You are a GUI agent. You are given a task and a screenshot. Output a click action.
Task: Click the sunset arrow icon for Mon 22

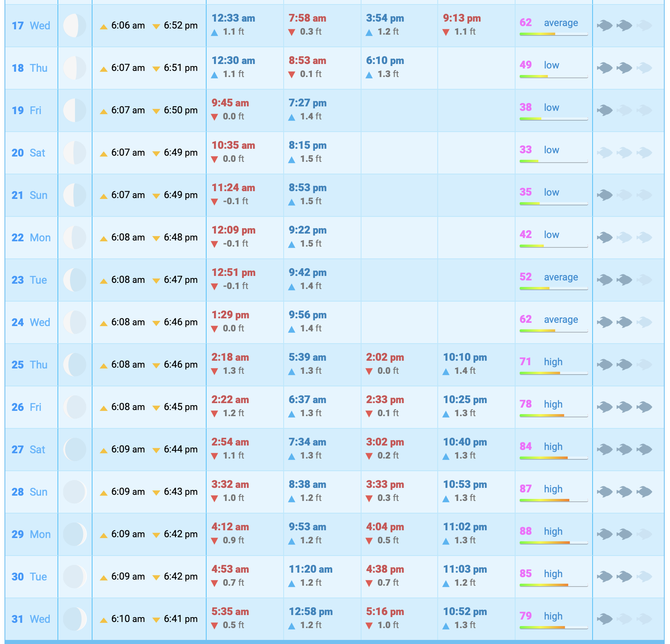click(156, 238)
